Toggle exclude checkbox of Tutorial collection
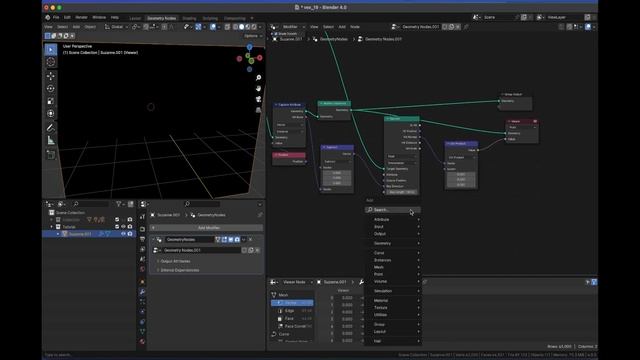This screenshot has height=360, width=640. pos(117,227)
